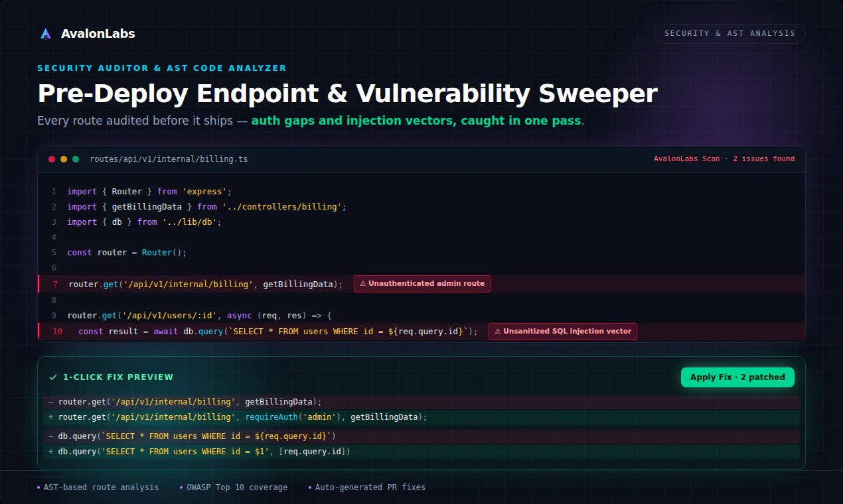Click line 1 import Router from express
This screenshot has height=504, width=843.
149,192
